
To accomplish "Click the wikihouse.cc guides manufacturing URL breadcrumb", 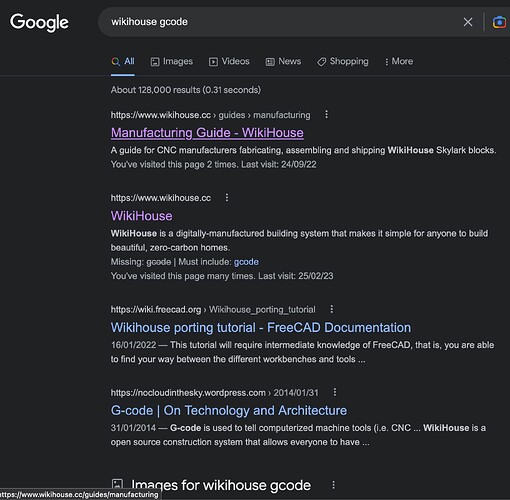I will tap(210, 115).
